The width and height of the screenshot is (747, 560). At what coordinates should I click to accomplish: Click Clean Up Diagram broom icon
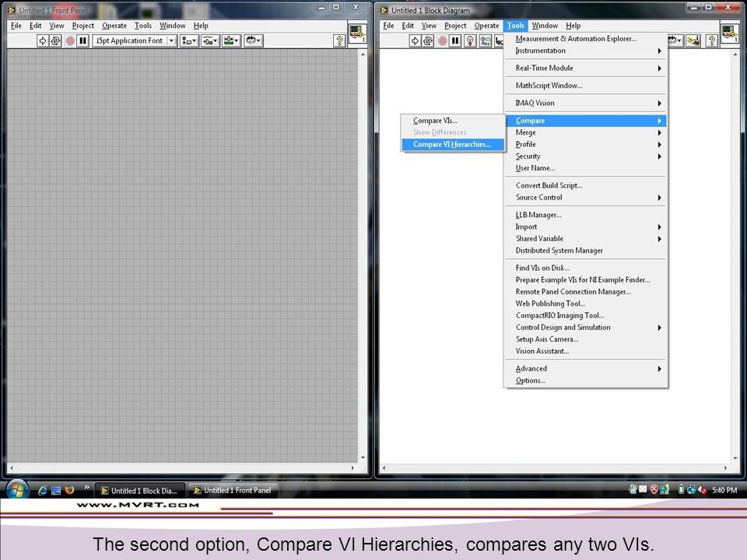coord(693,41)
